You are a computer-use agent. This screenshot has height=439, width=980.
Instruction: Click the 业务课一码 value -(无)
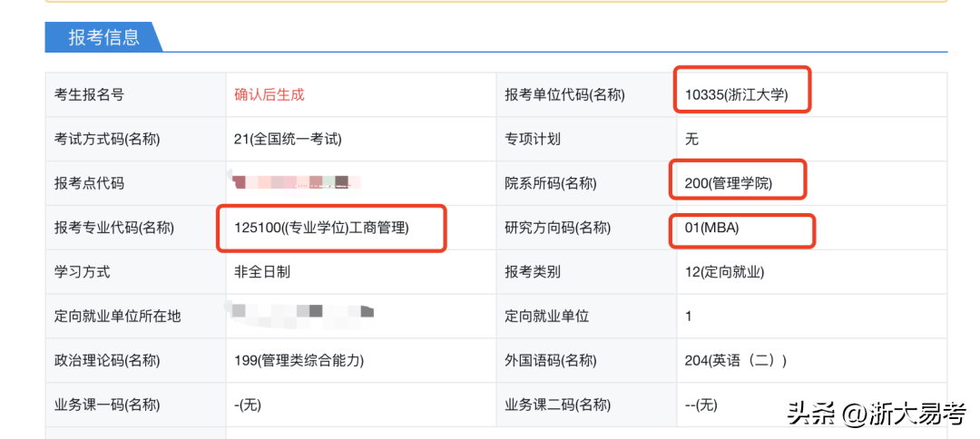click(248, 405)
